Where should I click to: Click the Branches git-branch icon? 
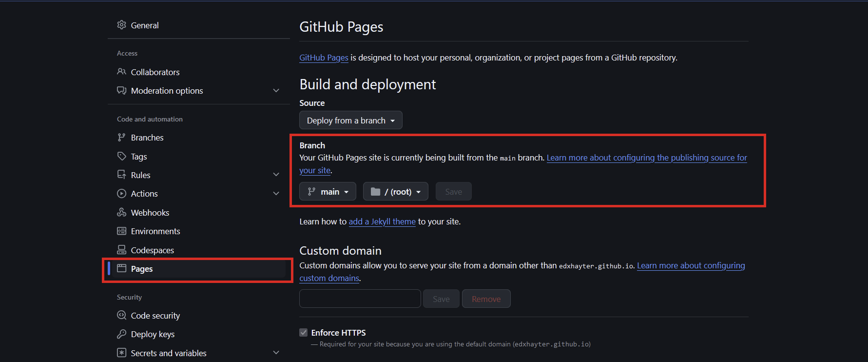121,138
